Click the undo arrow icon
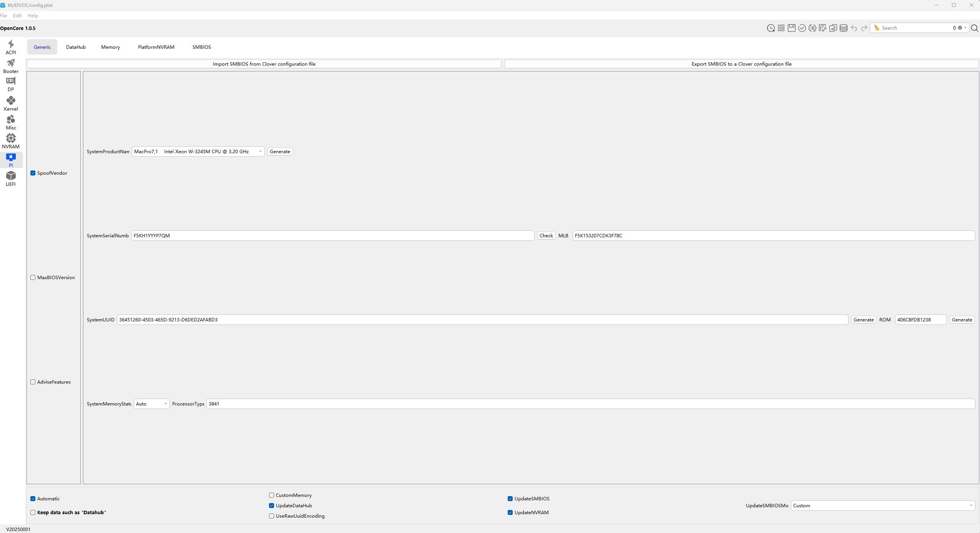Viewport: 980px width, 533px height. tap(854, 28)
